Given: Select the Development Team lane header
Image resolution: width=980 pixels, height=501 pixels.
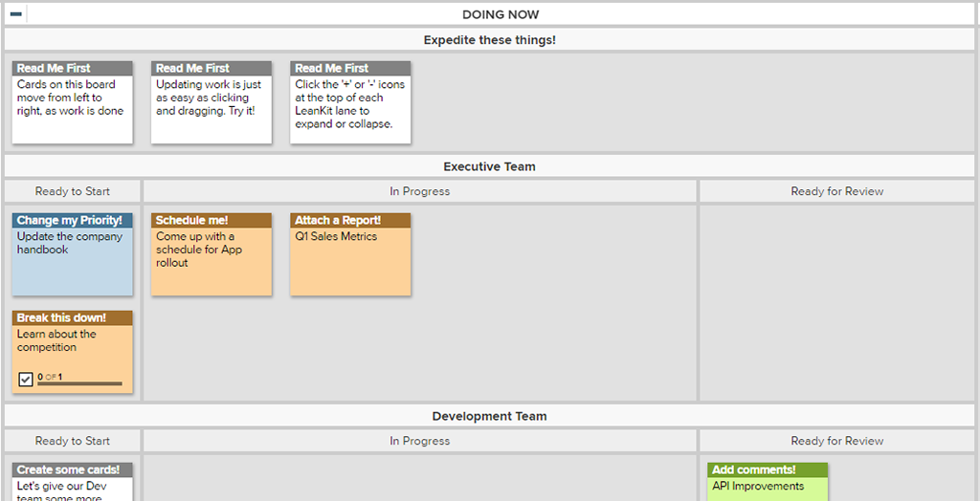Looking at the screenshot, I should (489, 417).
